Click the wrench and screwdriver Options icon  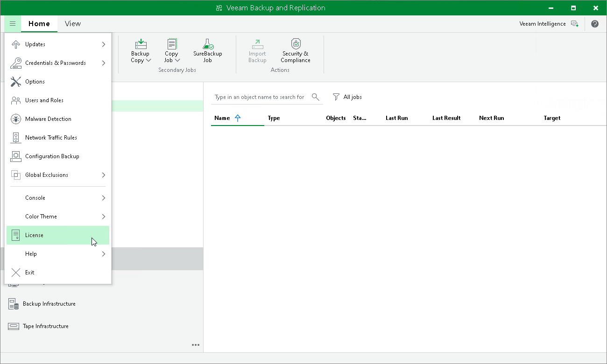tap(16, 82)
